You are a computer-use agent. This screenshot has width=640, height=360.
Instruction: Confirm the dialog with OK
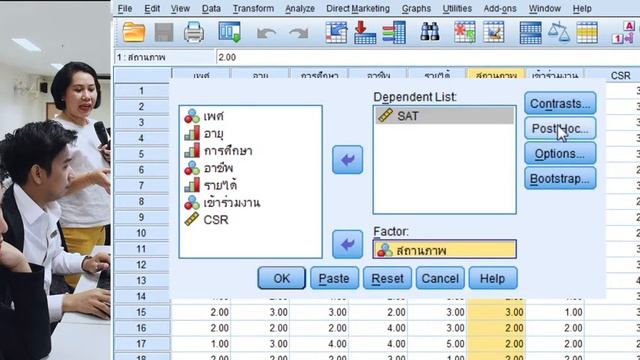pyautogui.click(x=282, y=278)
